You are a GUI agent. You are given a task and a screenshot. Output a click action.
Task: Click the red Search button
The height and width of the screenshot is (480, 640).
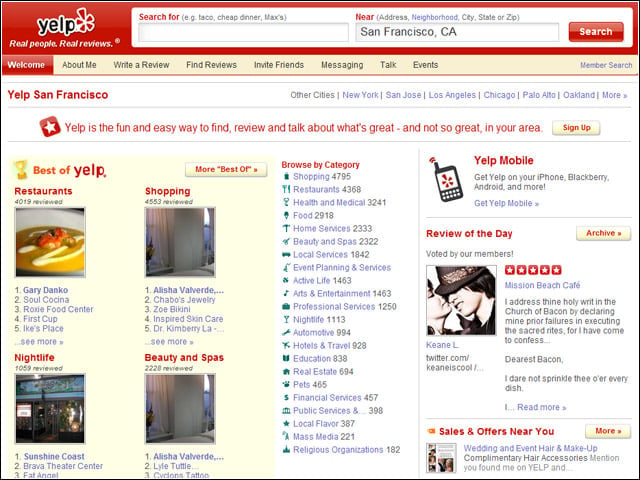pos(596,31)
